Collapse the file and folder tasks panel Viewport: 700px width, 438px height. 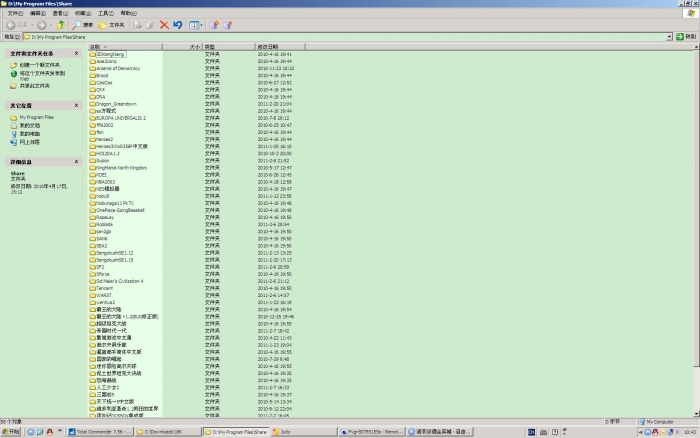pyautogui.click(x=78, y=53)
